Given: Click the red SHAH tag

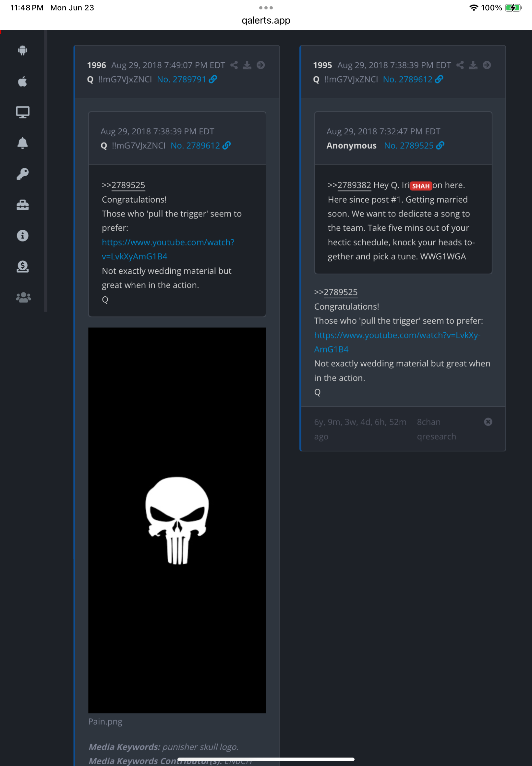Looking at the screenshot, I should 421,186.
